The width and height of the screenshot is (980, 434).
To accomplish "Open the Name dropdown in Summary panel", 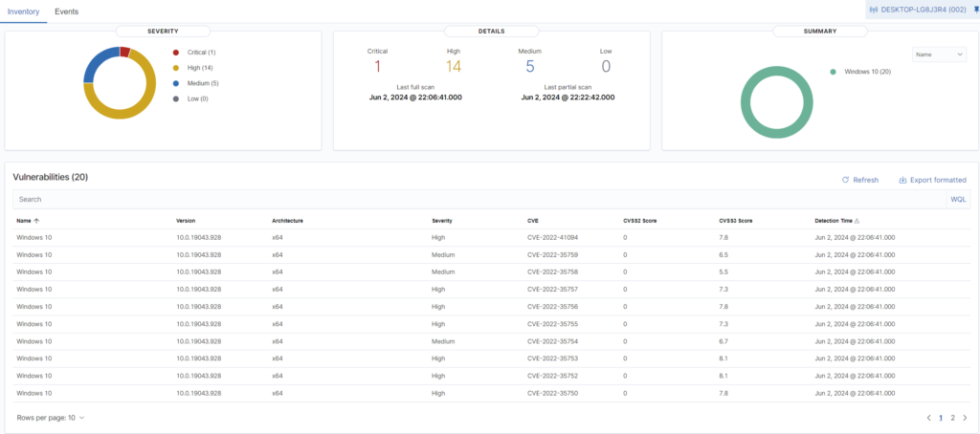I will click(x=939, y=55).
